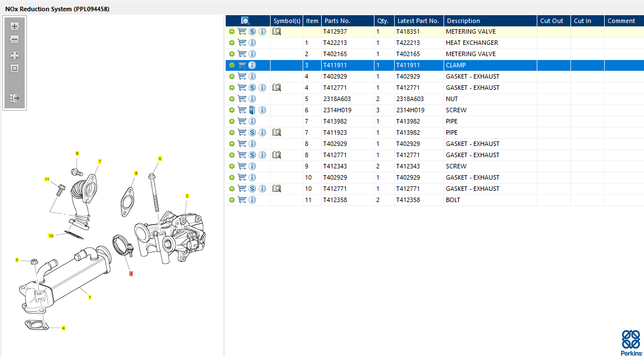This screenshot has height=357, width=644.
Task: Click the green gear icon for 2318A603 nut
Action: point(231,99)
